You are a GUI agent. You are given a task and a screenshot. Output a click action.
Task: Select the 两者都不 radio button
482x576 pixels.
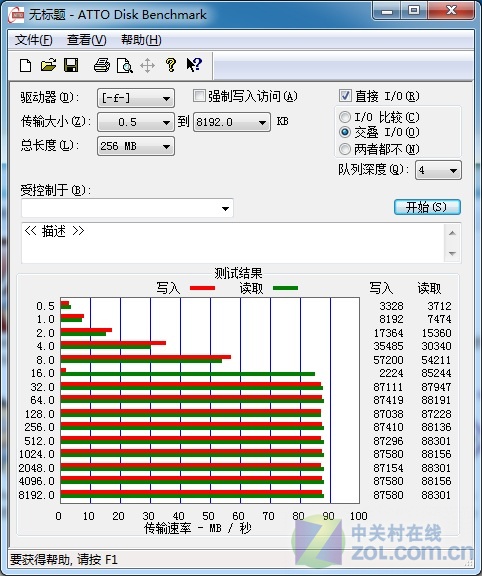345,149
